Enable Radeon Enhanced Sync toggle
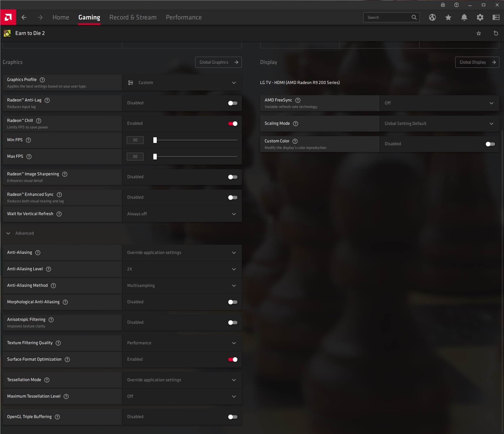 233,198
